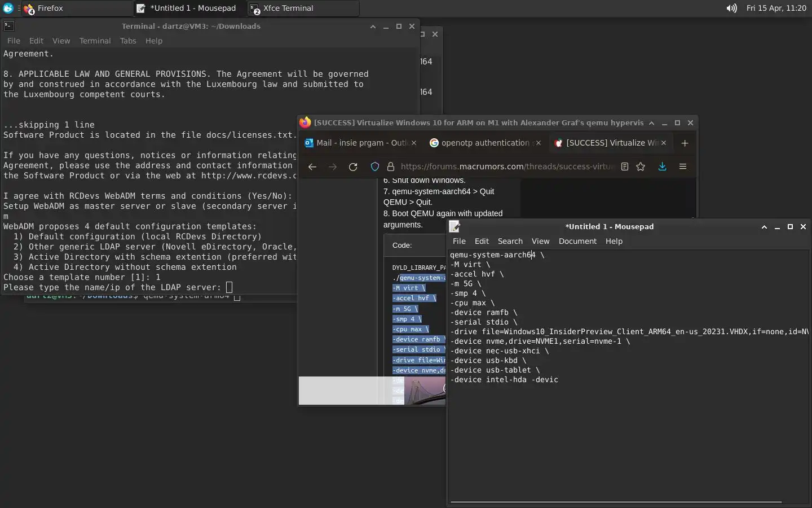Maximize the Terminal dartz@VM3 window
The height and width of the screenshot is (508, 812).
point(399,27)
